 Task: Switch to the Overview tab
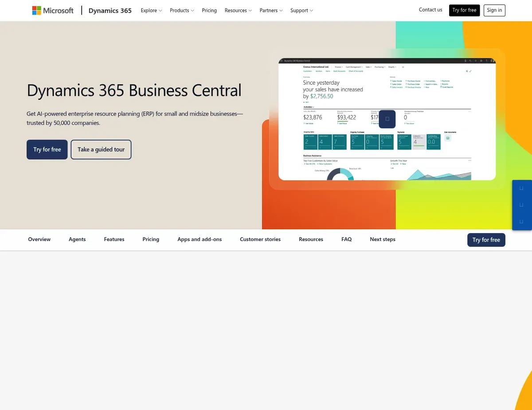click(x=39, y=239)
